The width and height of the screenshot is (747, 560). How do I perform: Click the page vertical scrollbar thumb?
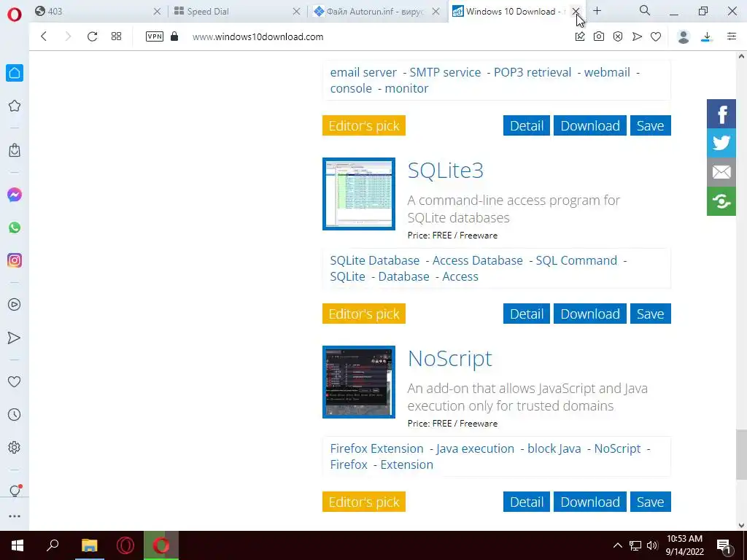741,455
